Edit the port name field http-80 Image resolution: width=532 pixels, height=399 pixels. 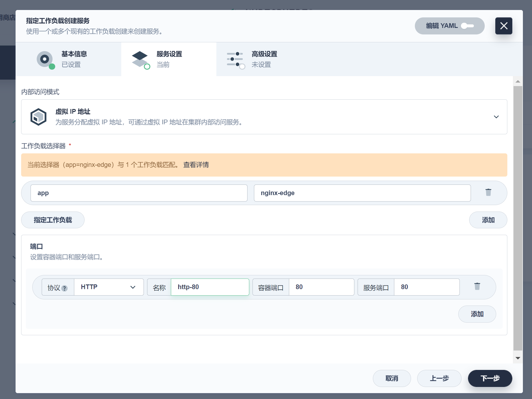coord(210,287)
